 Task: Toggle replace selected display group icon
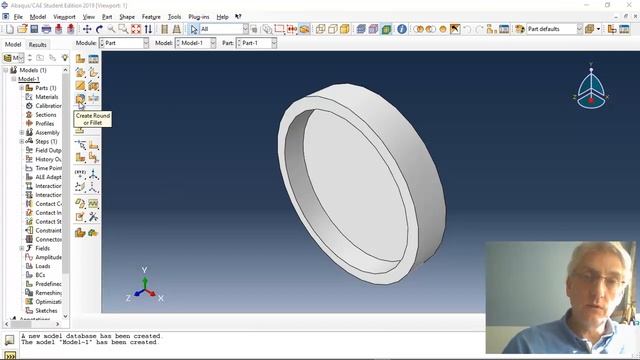point(418,29)
